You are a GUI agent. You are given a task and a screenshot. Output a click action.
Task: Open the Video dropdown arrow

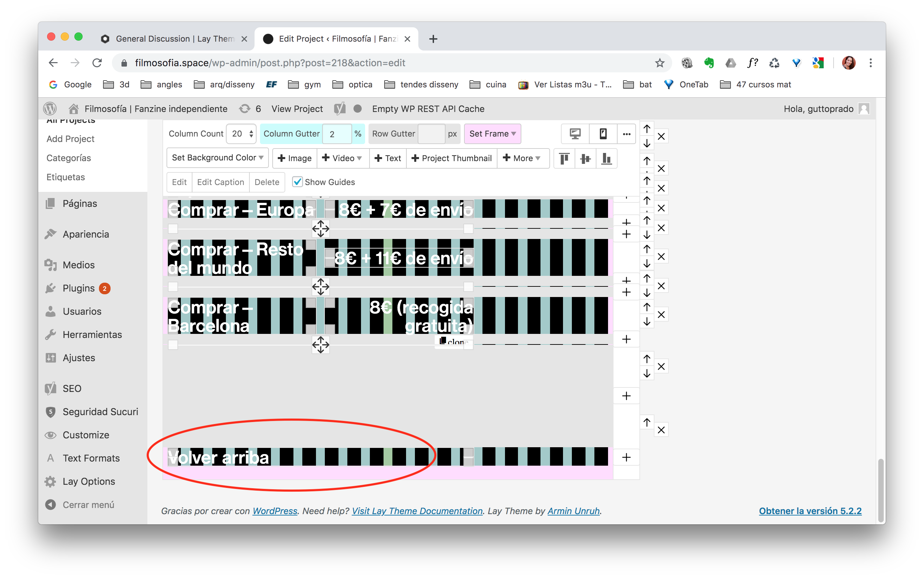click(x=359, y=158)
